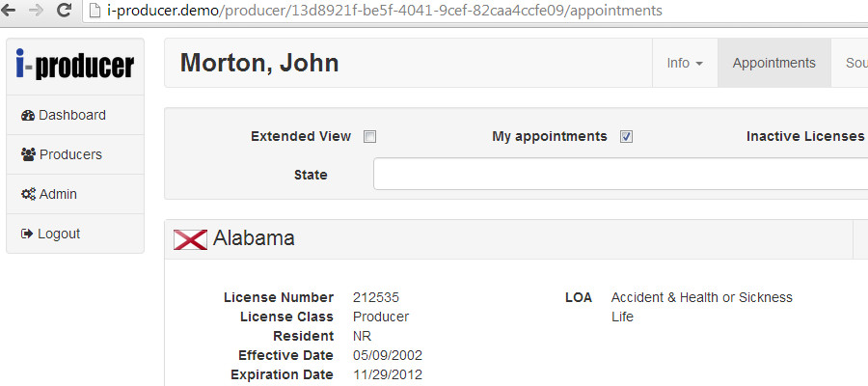Open the State selection field
Viewport: 868px width, 386px height.
[617, 175]
